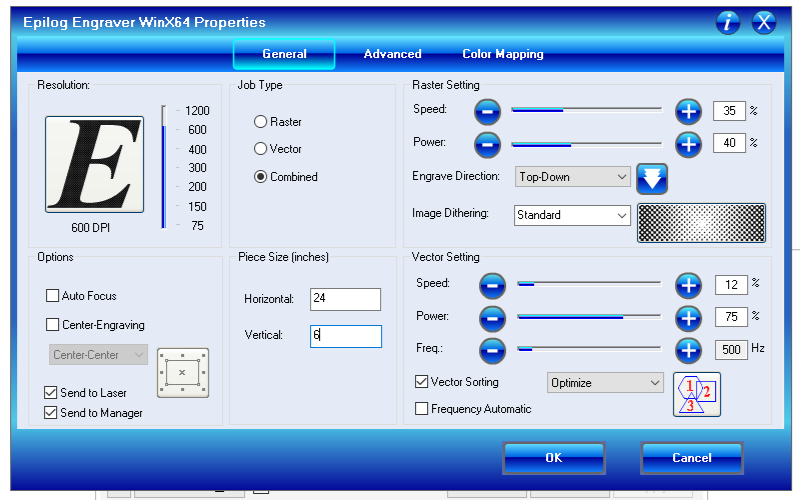Click the info icon in title bar

pyautogui.click(x=728, y=22)
